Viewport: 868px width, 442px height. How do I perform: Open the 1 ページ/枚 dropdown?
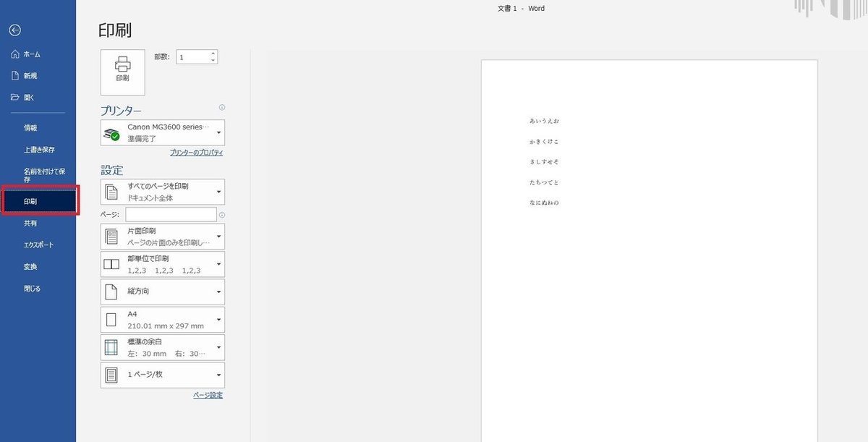(x=163, y=375)
